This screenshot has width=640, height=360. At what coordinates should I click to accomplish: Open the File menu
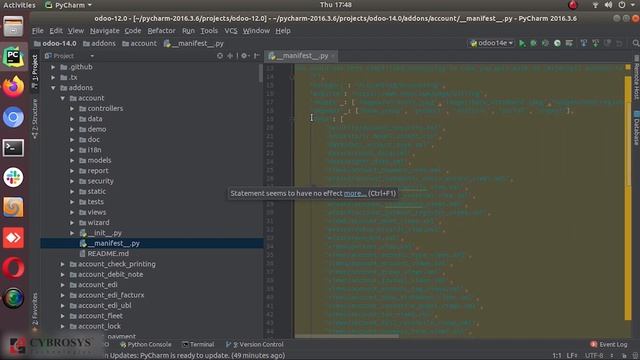[x=38, y=31]
